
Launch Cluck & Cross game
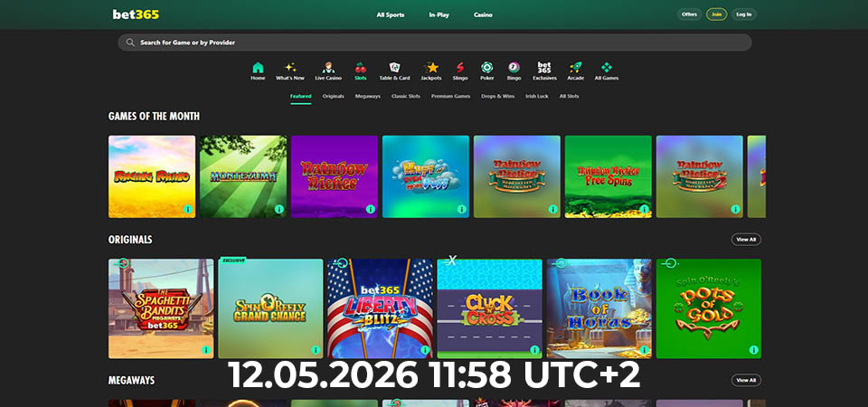coord(490,308)
